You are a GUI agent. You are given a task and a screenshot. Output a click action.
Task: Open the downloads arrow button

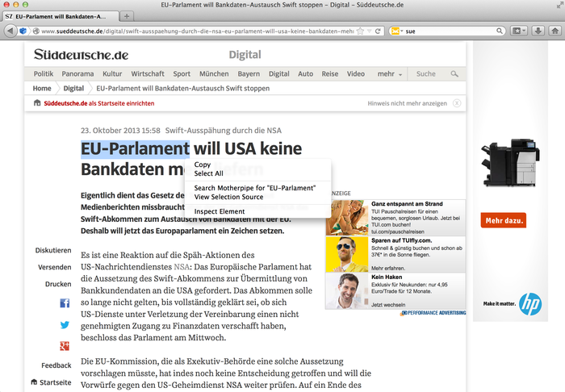[x=538, y=31]
